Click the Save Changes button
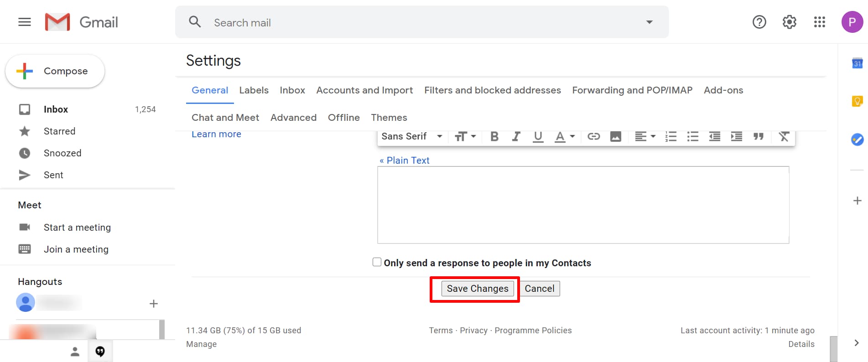 coord(477,289)
